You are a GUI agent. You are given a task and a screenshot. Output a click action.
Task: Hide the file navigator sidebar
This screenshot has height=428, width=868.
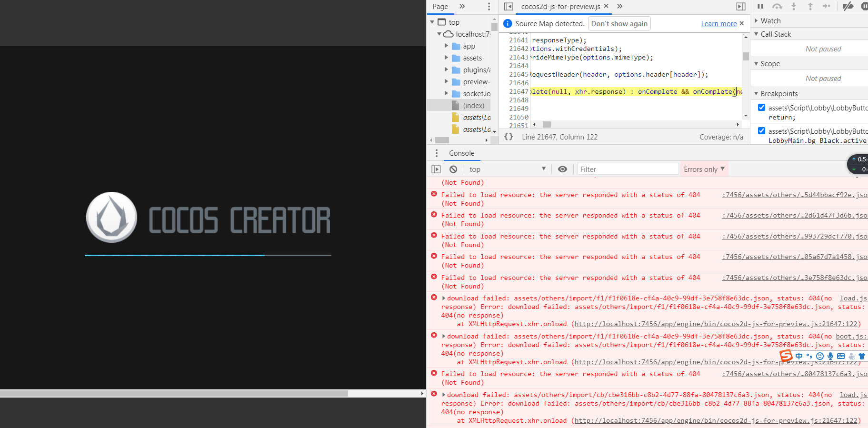509,6
